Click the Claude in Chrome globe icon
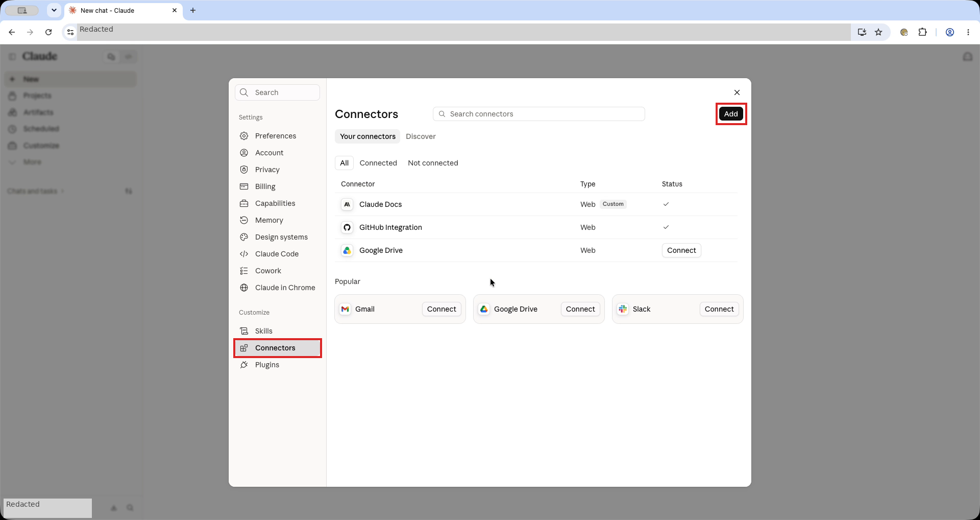 (244, 288)
